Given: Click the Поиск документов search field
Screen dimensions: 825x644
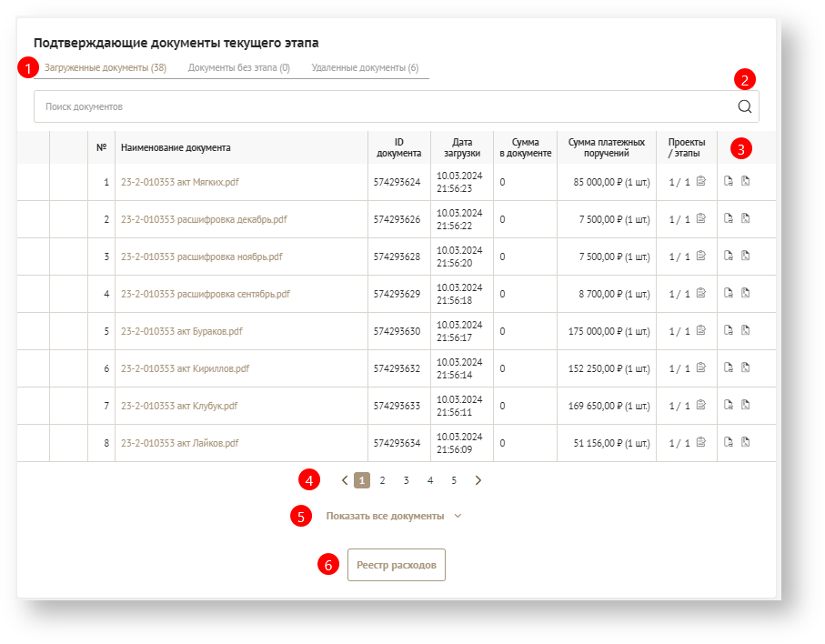Looking at the screenshot, I should pyautogui.click(x=382, y=106).
